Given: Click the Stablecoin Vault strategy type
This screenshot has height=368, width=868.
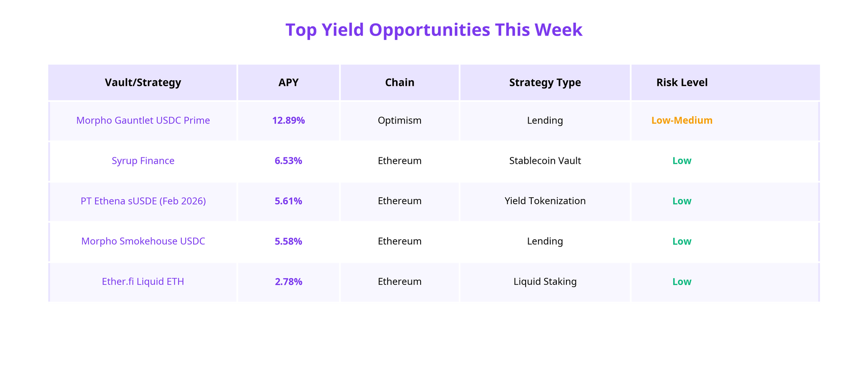Looking at the screenshot, I should [x=545, y=161].
